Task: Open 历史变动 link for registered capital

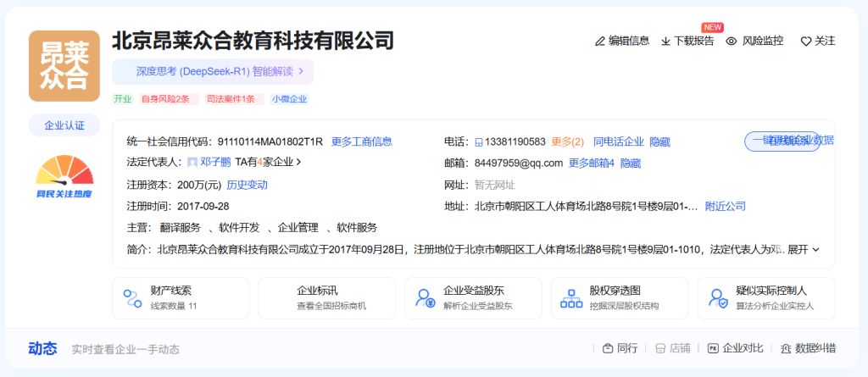Action: tap(247, 185)
